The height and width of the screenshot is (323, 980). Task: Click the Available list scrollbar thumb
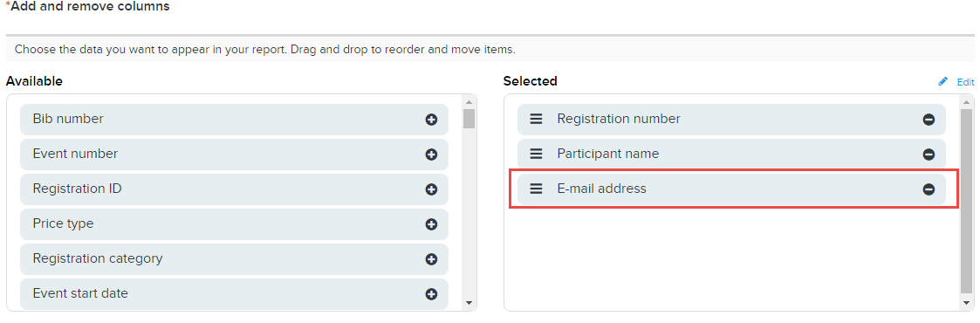469,118
